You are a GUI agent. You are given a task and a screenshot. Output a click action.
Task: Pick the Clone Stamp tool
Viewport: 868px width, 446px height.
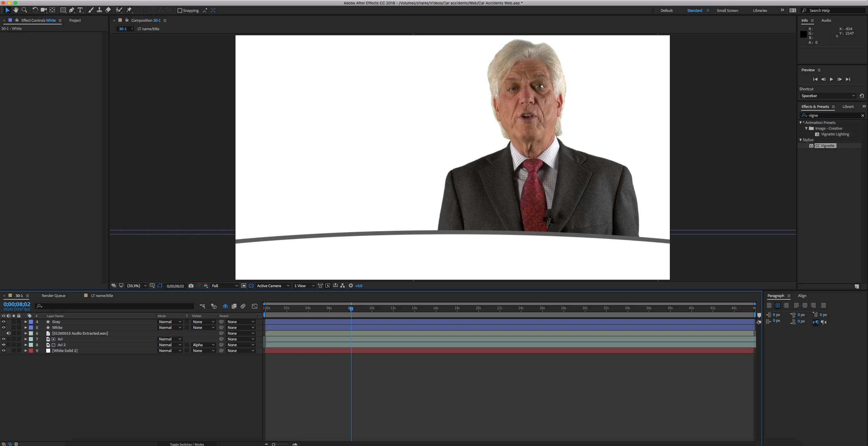point(99,10)
